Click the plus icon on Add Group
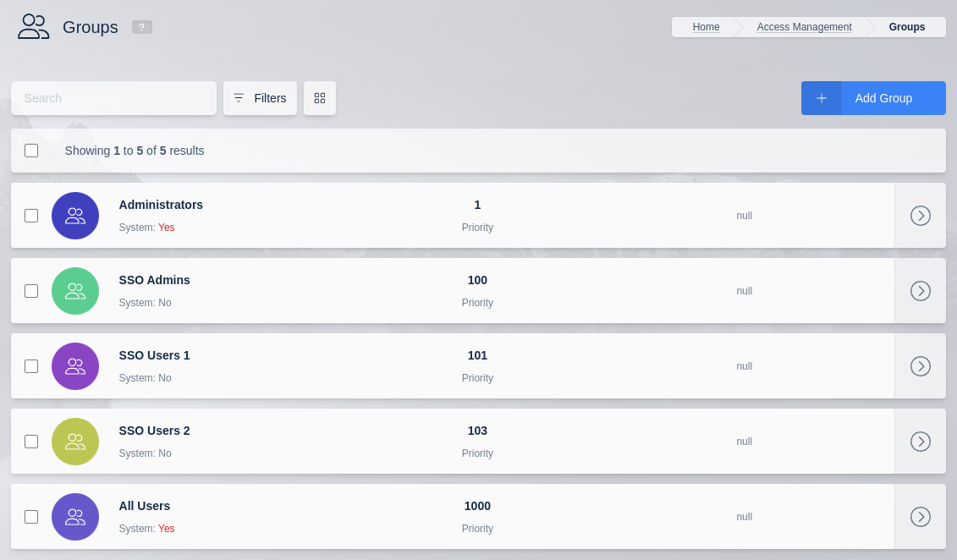 click(822, 98)
